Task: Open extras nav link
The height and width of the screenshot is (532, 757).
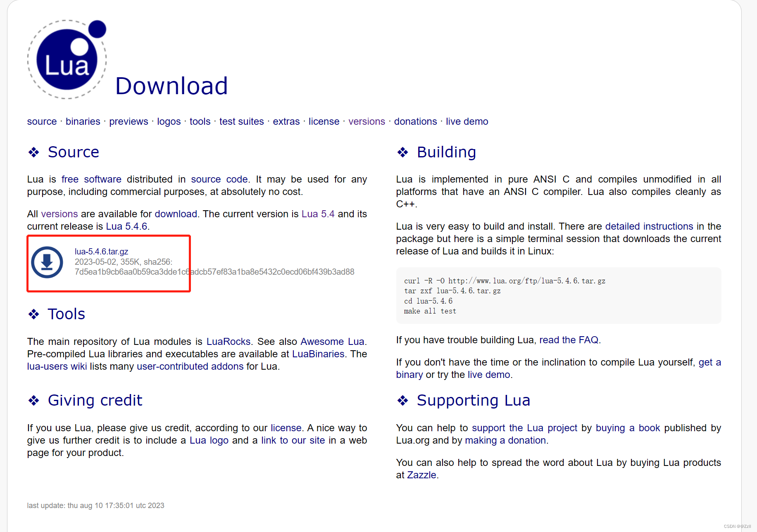Action: (x=286, y=121)
